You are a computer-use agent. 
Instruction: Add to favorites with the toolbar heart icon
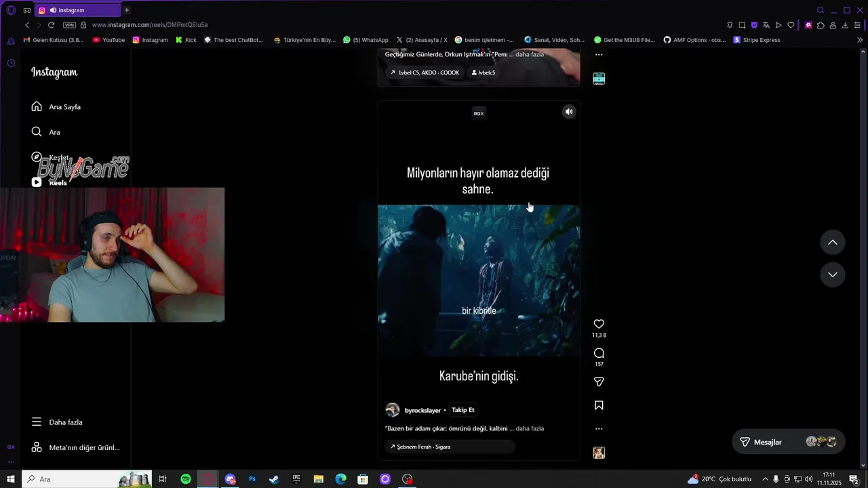791,25
